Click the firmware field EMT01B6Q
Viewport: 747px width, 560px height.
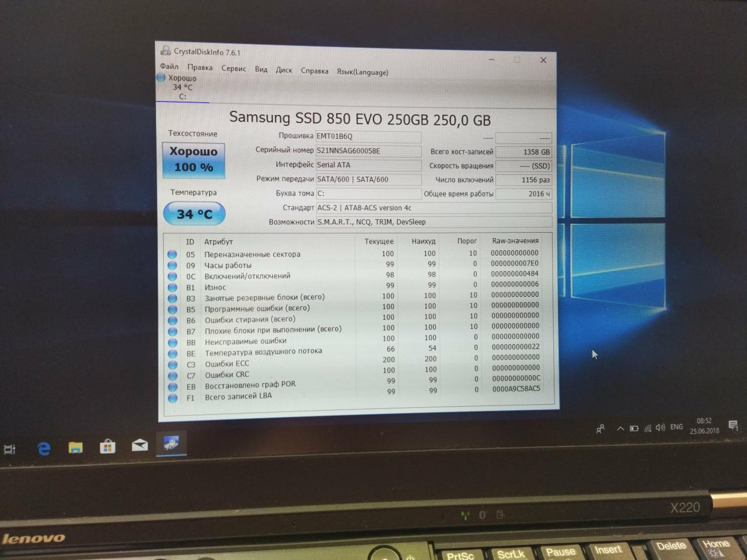(368, 136)
